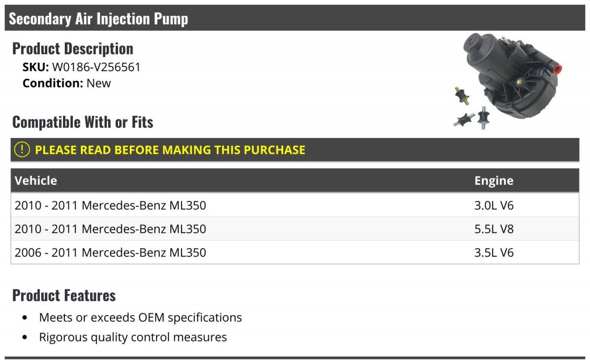Click the Rigorous quality control measures bullet
The width and height of the screenshot is (590, 364).
tap(133, 337)
